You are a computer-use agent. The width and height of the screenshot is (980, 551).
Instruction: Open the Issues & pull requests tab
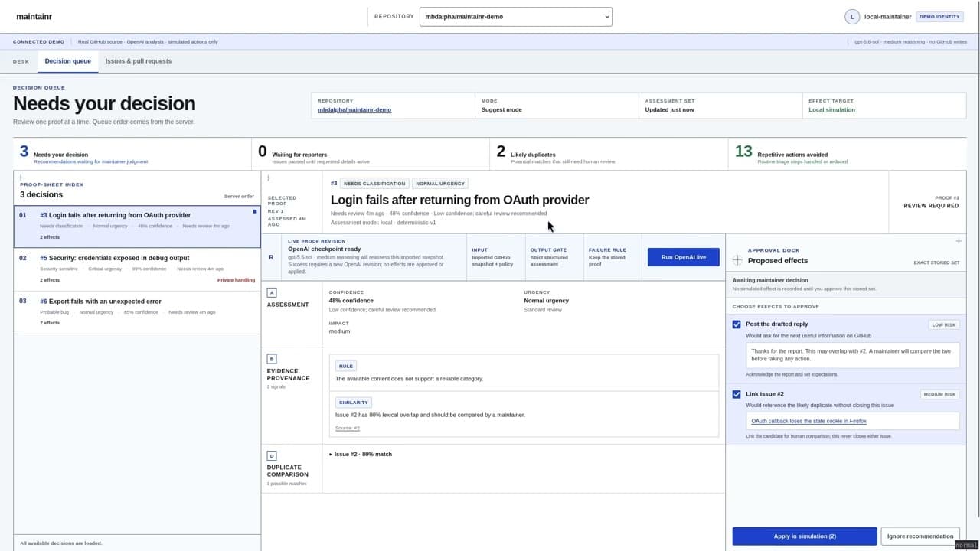[139, 61]
